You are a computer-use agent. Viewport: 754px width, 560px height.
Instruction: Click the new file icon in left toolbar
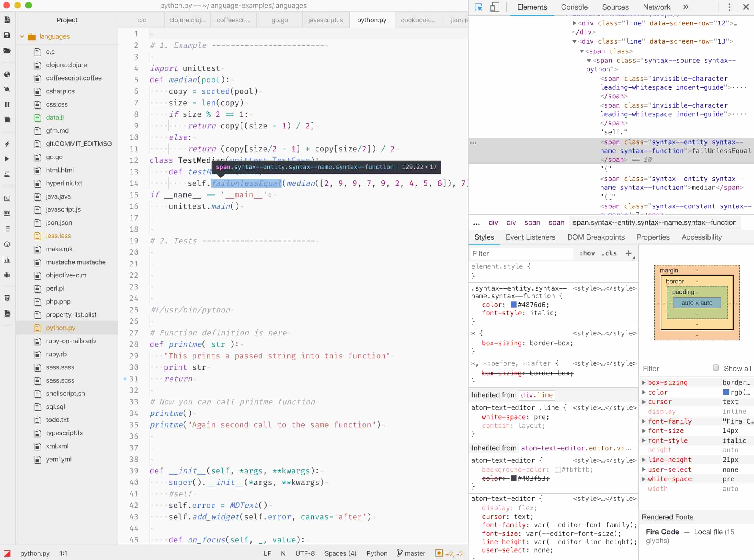pyautogui.click(x=7, y=20)
